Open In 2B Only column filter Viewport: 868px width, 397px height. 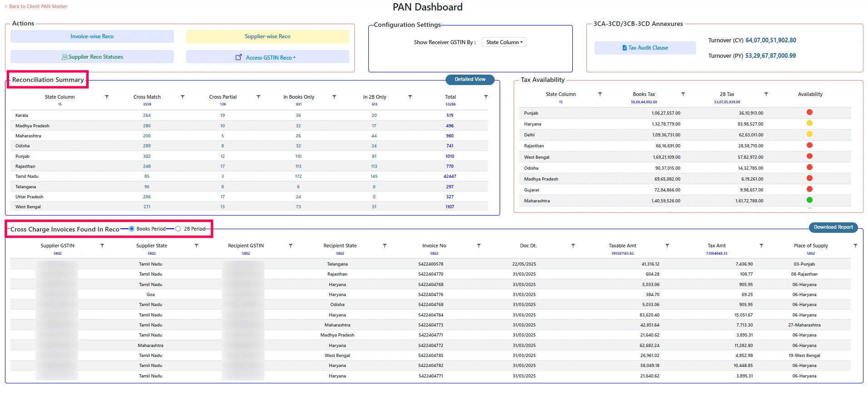pyautogui.click(x=410, y=97)
